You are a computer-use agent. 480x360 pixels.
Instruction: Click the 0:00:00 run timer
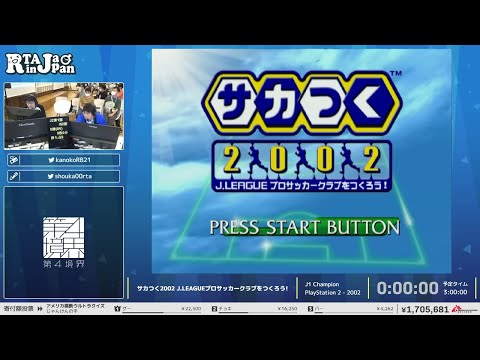(407, 288)
